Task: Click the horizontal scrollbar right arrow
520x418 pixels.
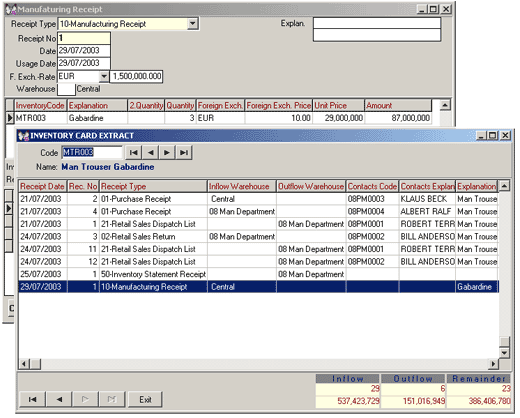Action: coord(494,363)
